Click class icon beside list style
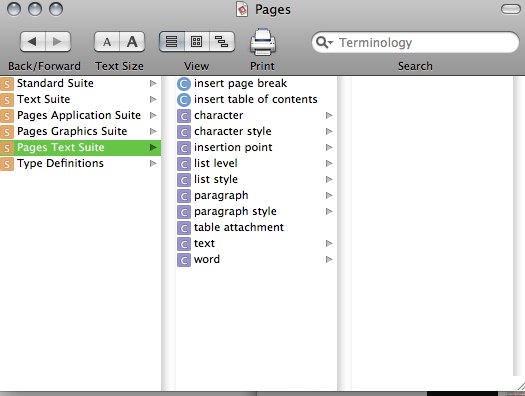This screenshot has height=396, width=525. pos(184,180)
